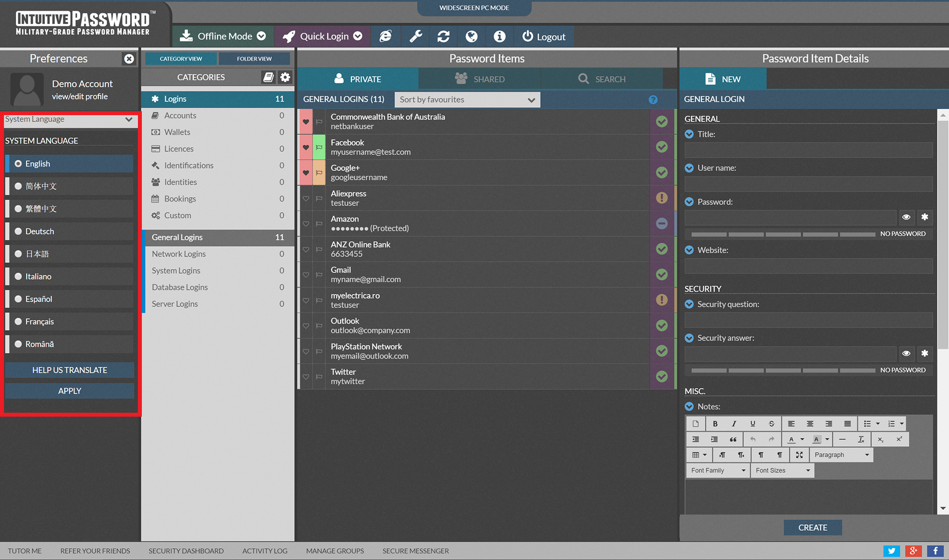Screen dimensions: 949x560
Task: Open categories settings gear icon
Action: pyautogui.click(x=285, y=77)
